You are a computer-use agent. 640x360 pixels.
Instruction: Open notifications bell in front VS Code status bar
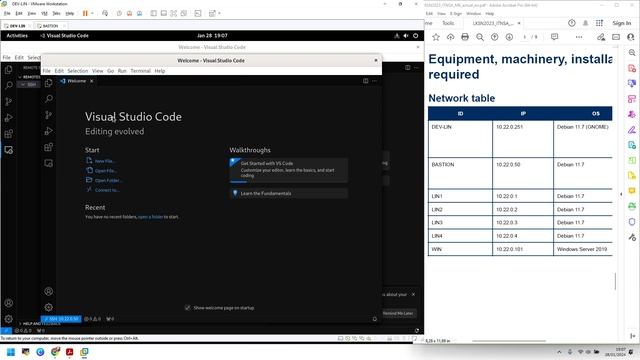pos(375,319)
